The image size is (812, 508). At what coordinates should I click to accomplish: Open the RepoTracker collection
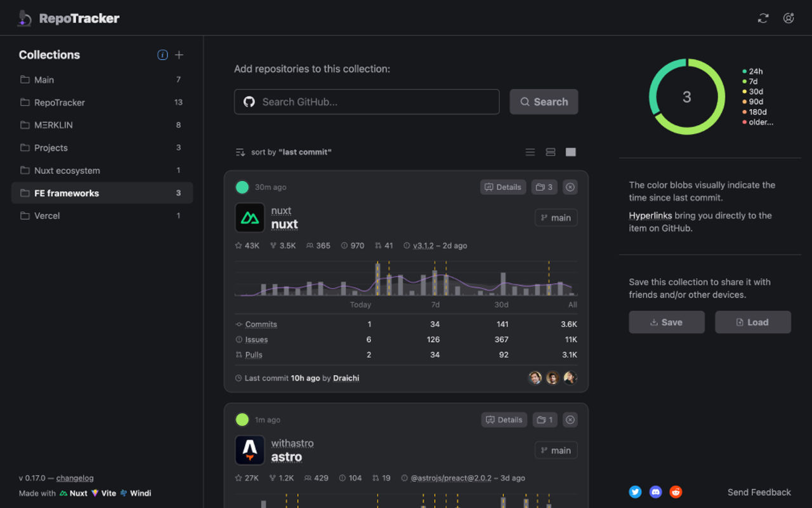(102, 102)
